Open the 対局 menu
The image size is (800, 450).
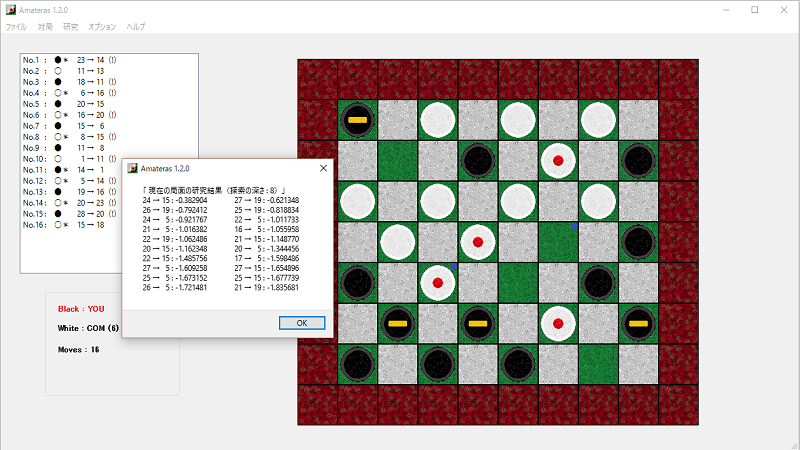pos(45,27)
